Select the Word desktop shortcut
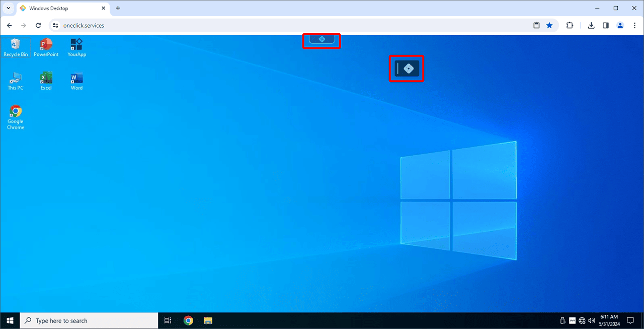The image size is (644, 329). [76, 79]
